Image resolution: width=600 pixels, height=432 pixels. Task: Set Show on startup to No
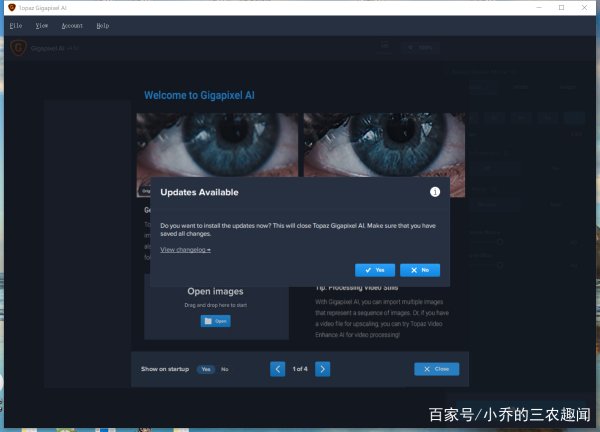coord(225,369)
